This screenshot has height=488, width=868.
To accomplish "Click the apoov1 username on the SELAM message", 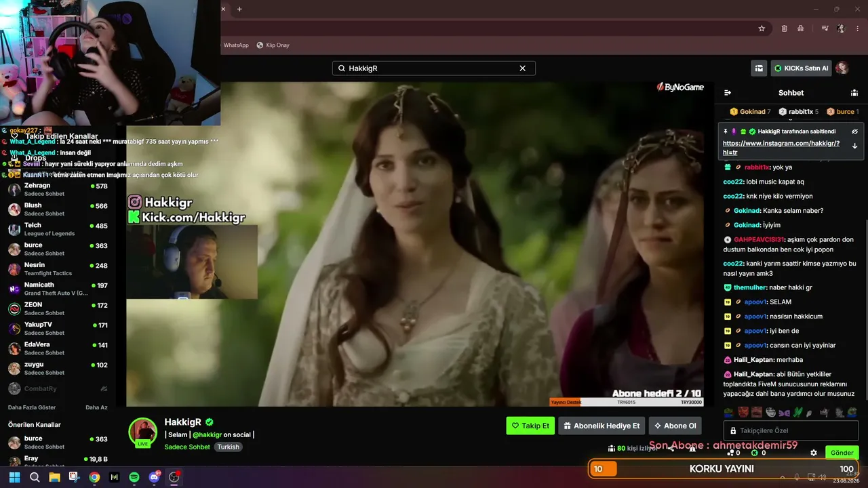I will [x=755, y=302].
